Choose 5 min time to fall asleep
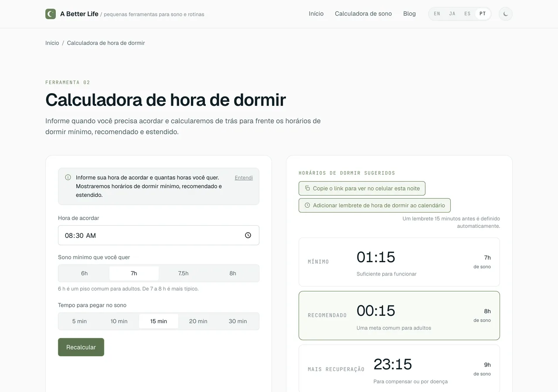Screen dimensions: 558x392 79,321
